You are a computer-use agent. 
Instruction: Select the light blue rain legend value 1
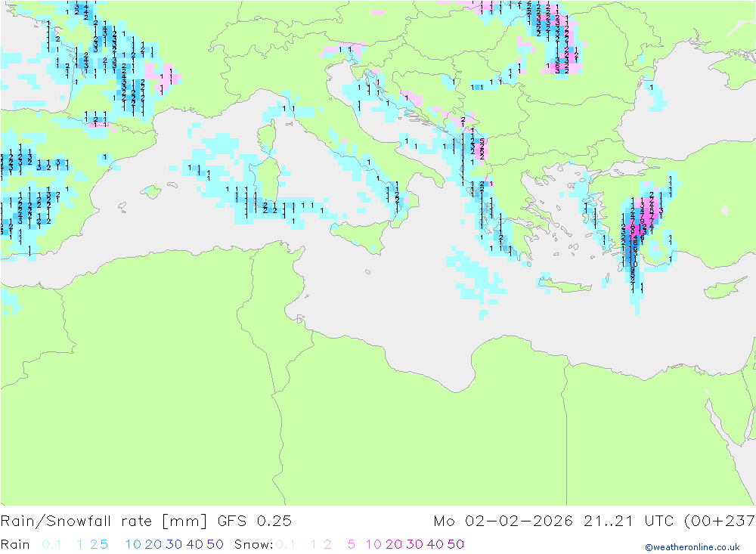tap(80, 544)
